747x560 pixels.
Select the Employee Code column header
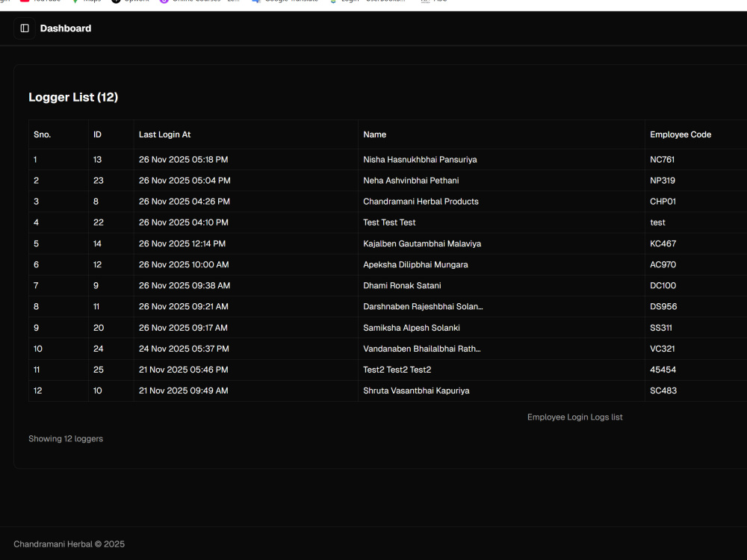[x=681, y=134]
